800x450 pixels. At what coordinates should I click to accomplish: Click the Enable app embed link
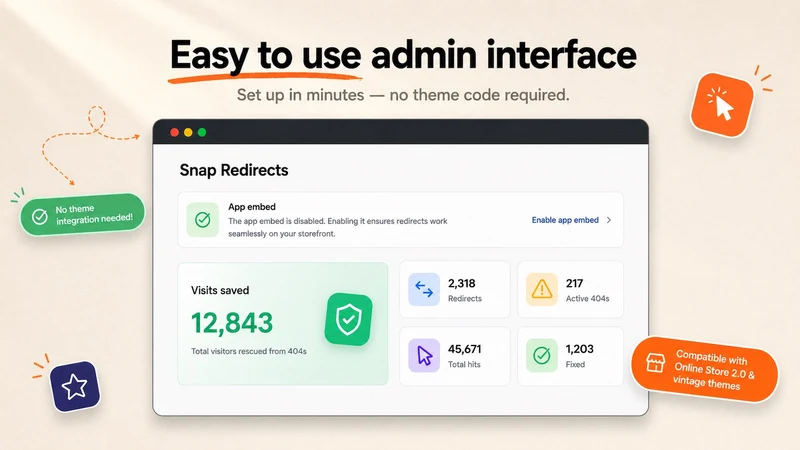[565, 220]
